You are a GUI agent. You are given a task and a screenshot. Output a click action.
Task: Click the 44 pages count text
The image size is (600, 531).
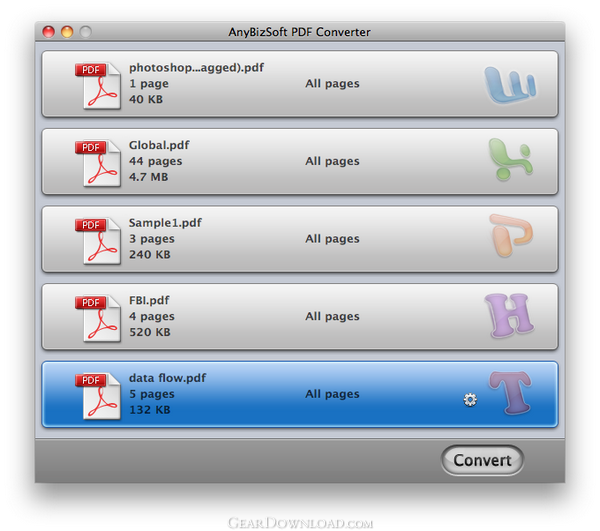click(x=155, y=161)
